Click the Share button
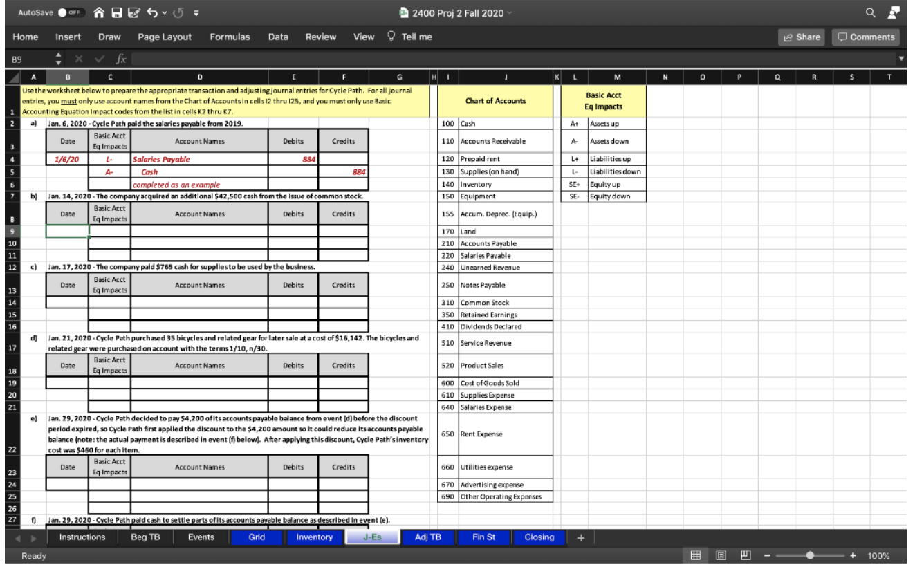The height and width of the screenshot is (567, 924). coord(801,37)
